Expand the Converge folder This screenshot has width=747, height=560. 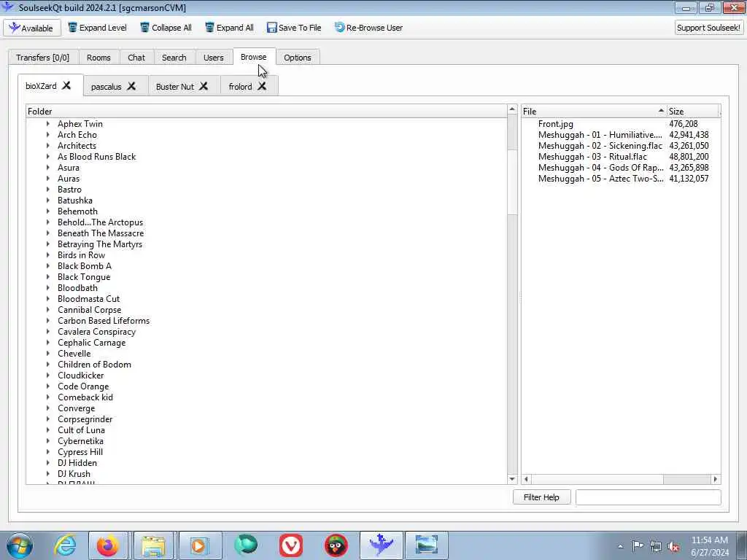point(47,408)
